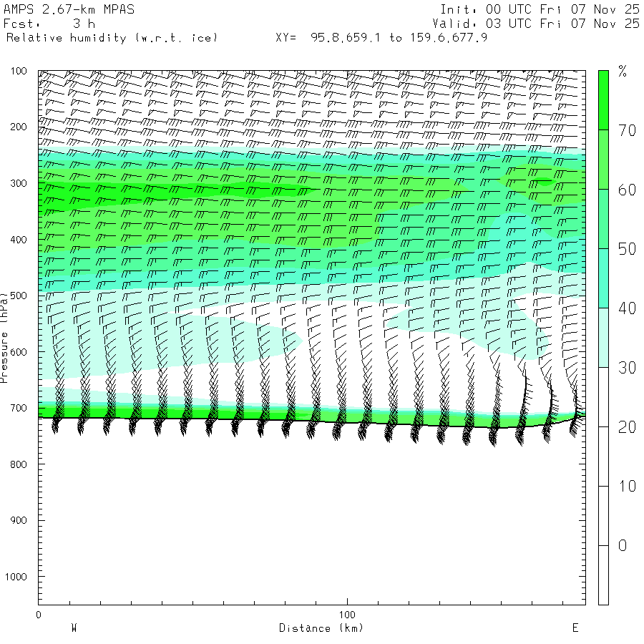This screenshot has height=644, width=644.
Task: Click the 600 pressure axis label
Action: [x=19, y=352]
